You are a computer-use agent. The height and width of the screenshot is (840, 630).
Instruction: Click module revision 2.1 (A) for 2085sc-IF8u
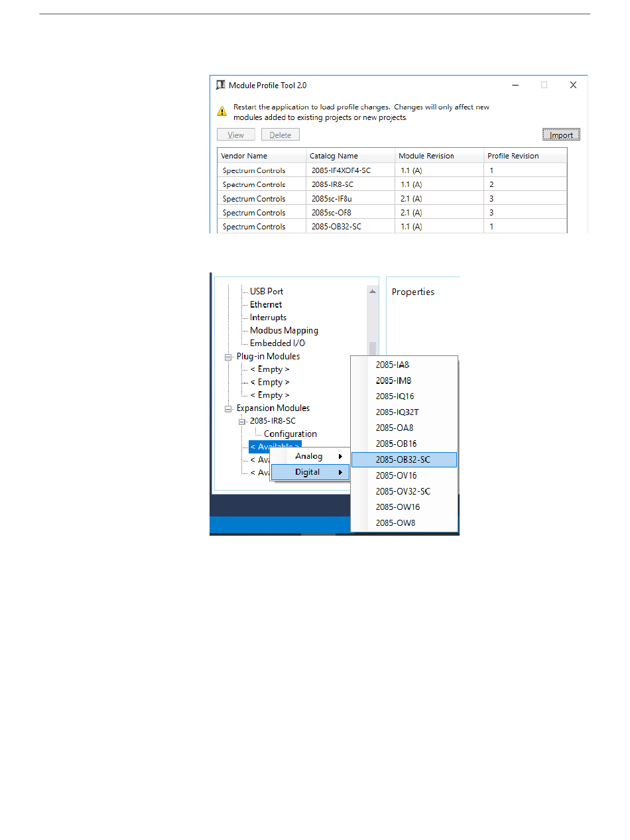pos(411,198)
